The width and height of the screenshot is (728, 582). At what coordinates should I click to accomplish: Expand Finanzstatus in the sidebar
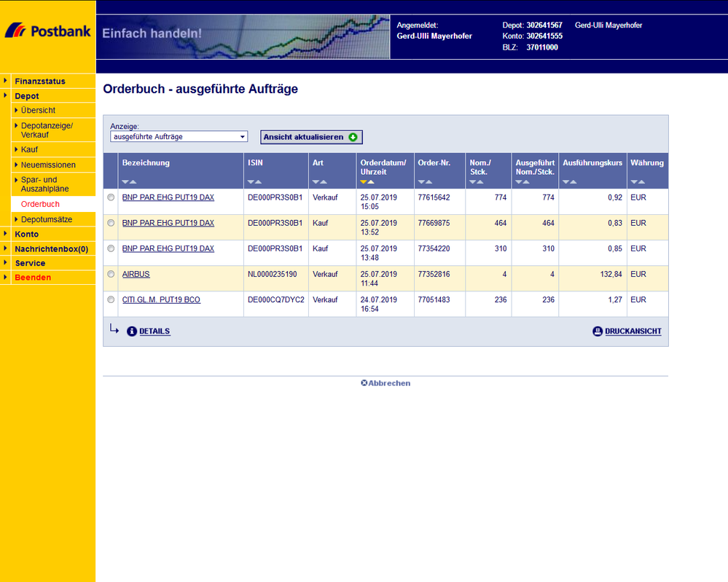(39, 81)
